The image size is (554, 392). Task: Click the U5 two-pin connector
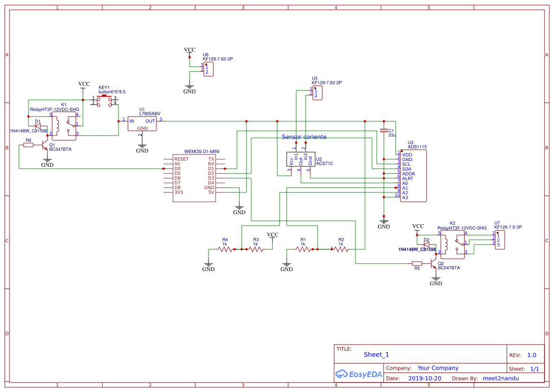coord(317,93)
